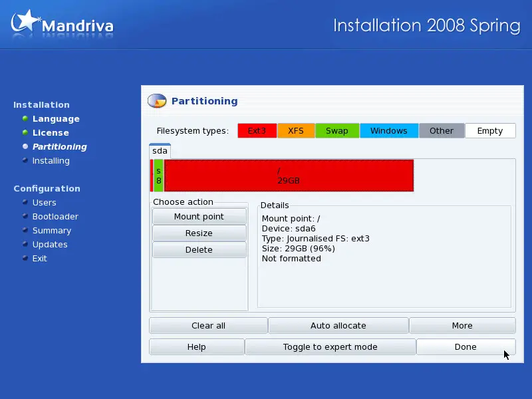This screenshot has height=399, width=532.
Task: Click the Partitioning disk icon
Action: (157, 101)
